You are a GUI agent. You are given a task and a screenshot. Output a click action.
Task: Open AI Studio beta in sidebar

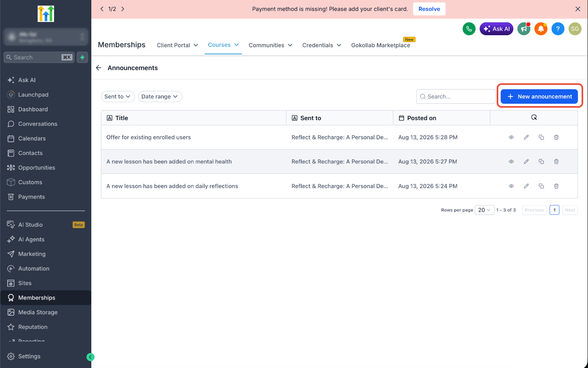tap(46, 225)
